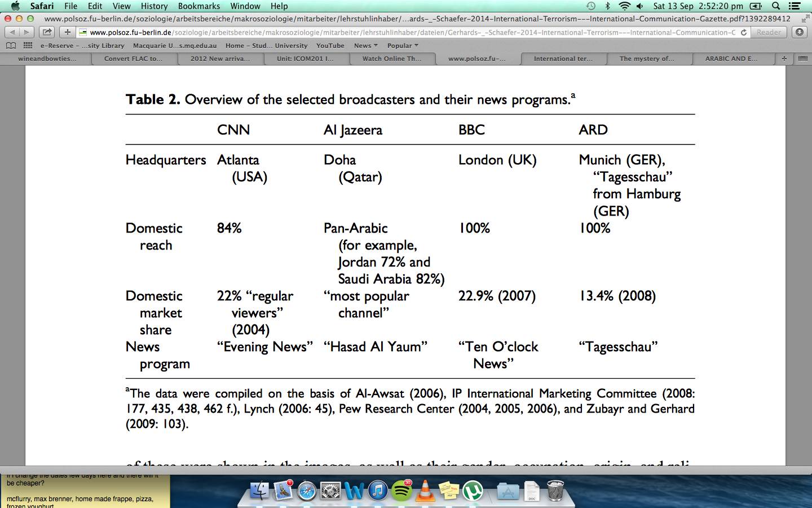Image resolution: width=812 pixels, height=508 pixels.
Task: Open the e-Reserve Library bookmark
Action: [82, 46]
